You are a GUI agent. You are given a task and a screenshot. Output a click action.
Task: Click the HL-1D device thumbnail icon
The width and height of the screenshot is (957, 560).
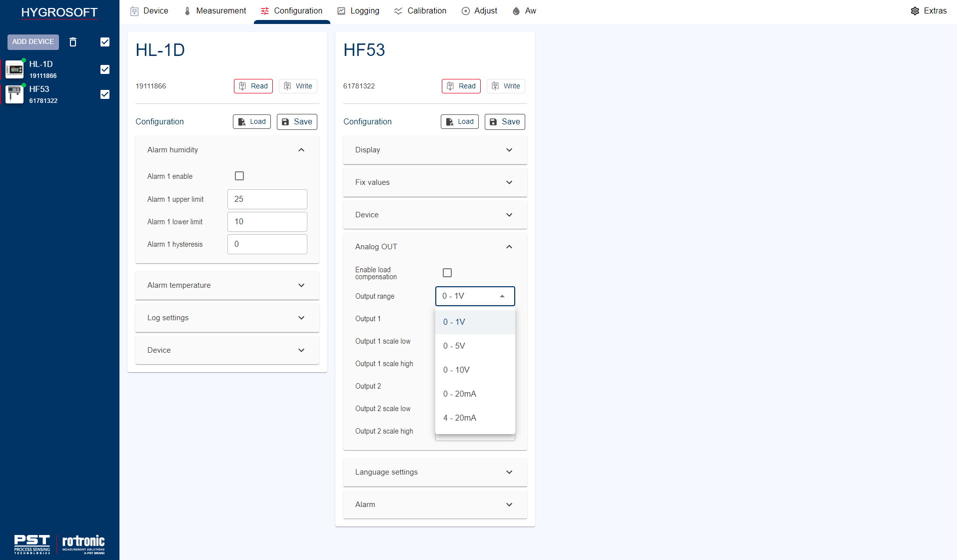click(x=14, y=69)
